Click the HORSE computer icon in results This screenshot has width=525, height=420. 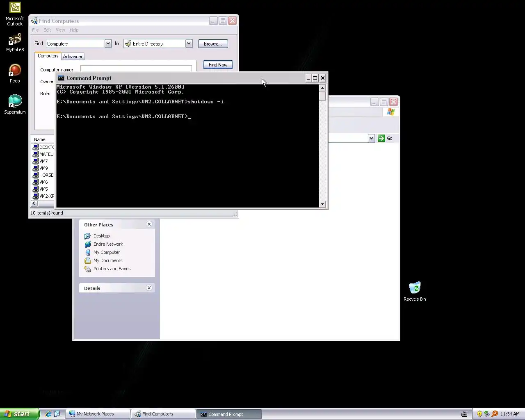click(x=36, y=175)
